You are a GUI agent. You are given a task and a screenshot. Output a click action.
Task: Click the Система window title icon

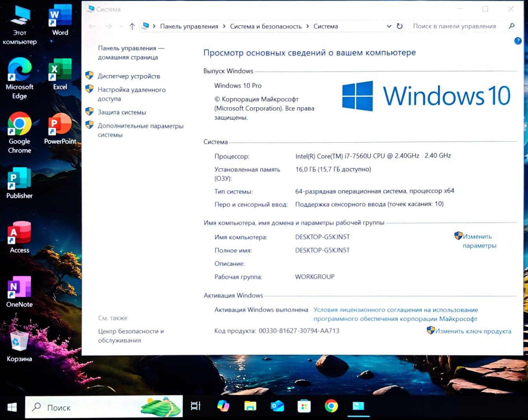pyautogui.click(x=91, y=9)
